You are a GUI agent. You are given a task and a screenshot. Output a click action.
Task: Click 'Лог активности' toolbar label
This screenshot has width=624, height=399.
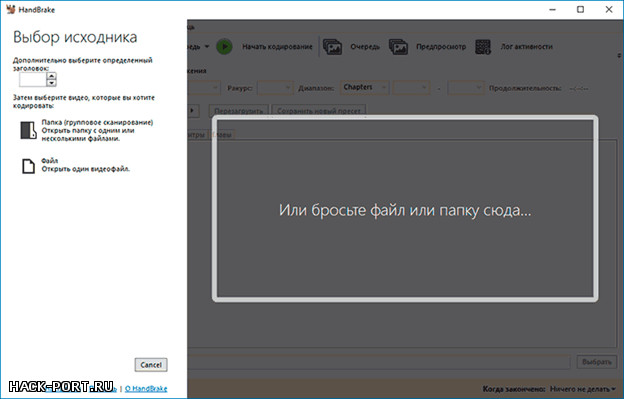[x=526, y=47]
